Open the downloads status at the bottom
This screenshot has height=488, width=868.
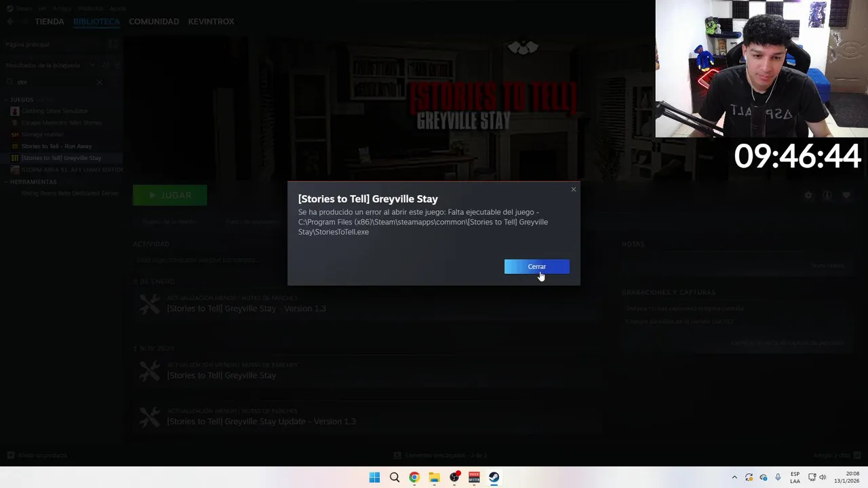(441, 455)
